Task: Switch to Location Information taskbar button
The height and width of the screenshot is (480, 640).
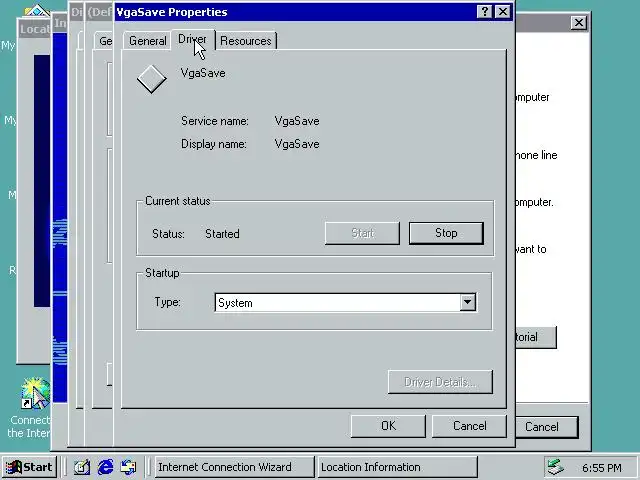Action: click(x=397, y=467)
